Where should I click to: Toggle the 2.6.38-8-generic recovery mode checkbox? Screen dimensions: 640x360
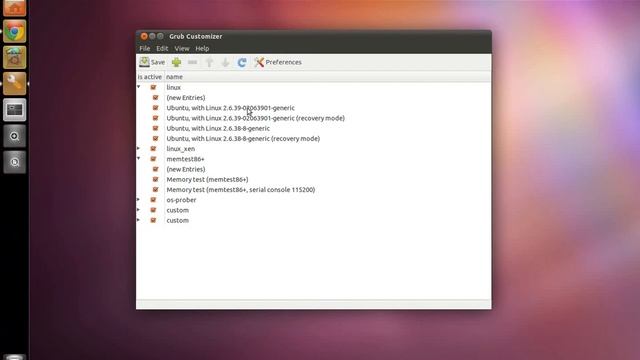(x=156, y=138)
